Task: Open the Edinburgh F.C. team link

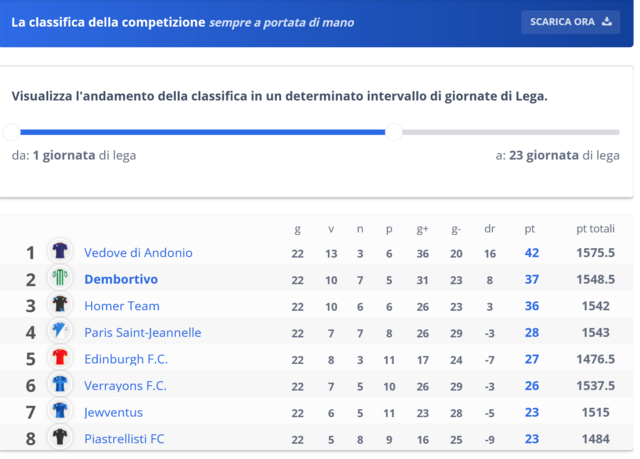Action: [x=126, y=359]
